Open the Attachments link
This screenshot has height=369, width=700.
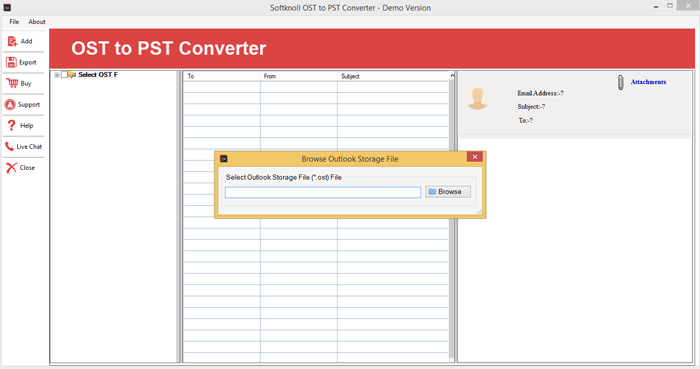pyautogui.click(x=648, y=82)
